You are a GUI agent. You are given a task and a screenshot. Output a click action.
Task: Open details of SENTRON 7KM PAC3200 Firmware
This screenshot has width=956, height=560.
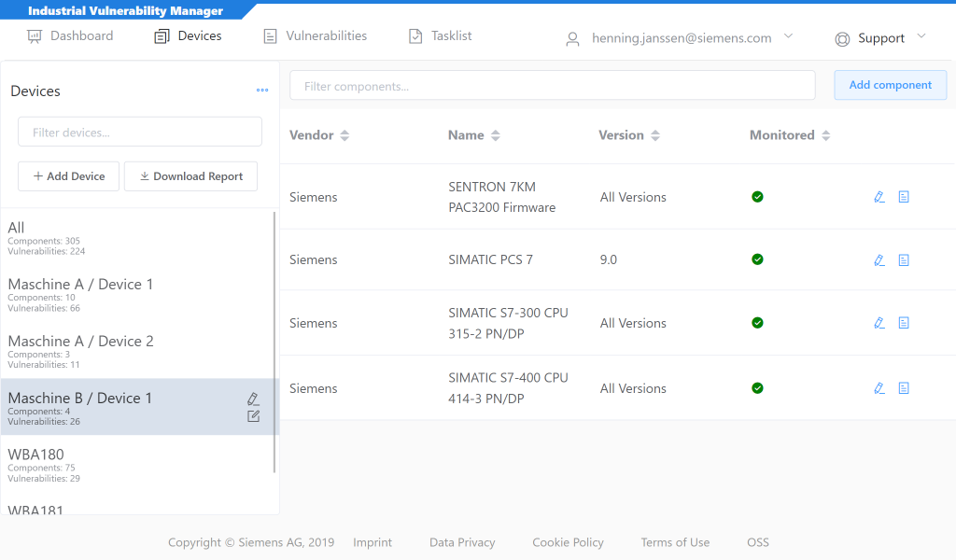click(904, 197)
